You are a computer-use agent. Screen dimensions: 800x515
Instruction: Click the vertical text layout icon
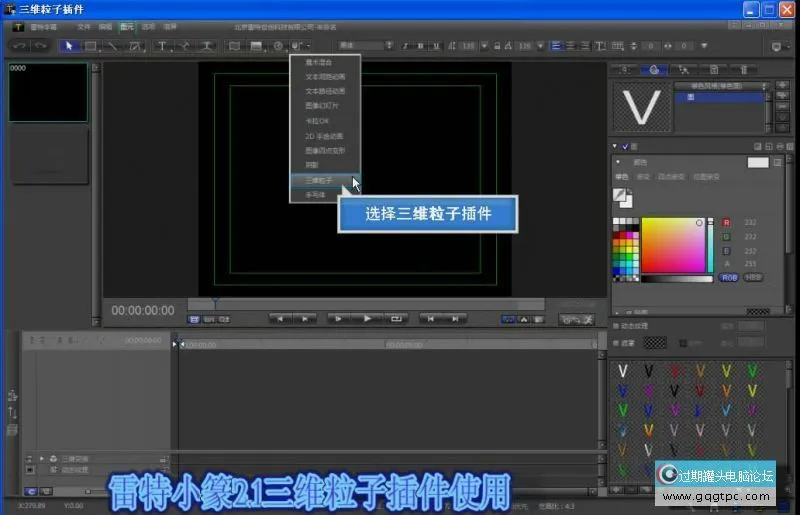tap(601, 46)
